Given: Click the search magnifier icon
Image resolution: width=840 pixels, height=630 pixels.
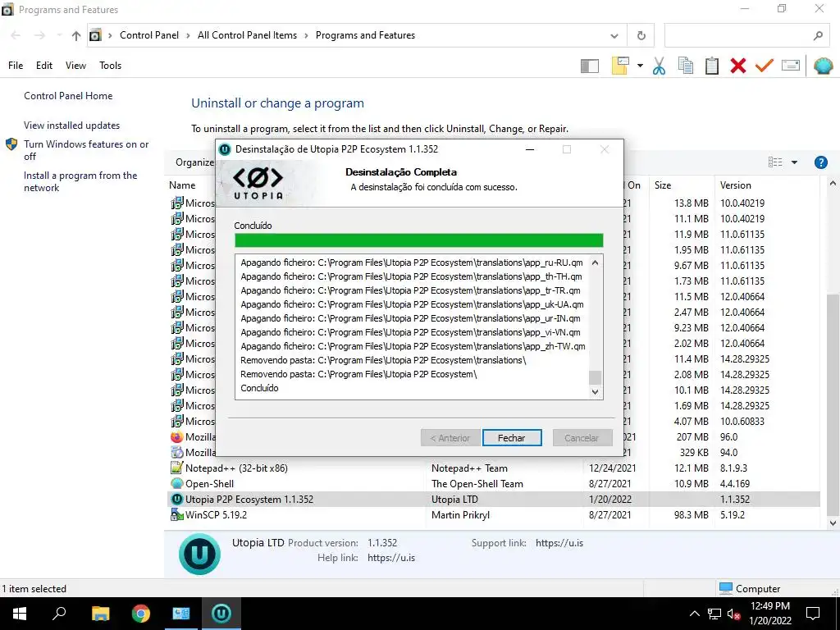Looking at the screenshot, I should point(818,36).
